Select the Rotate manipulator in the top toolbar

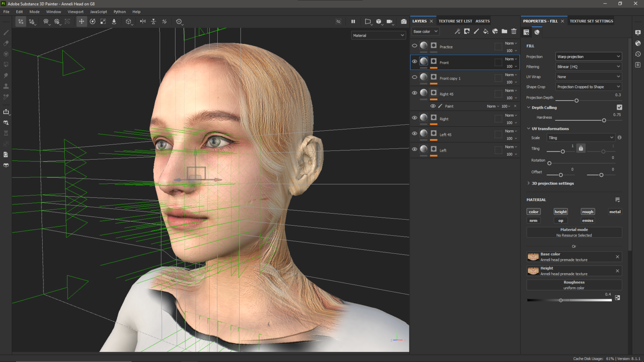(93, 21)
